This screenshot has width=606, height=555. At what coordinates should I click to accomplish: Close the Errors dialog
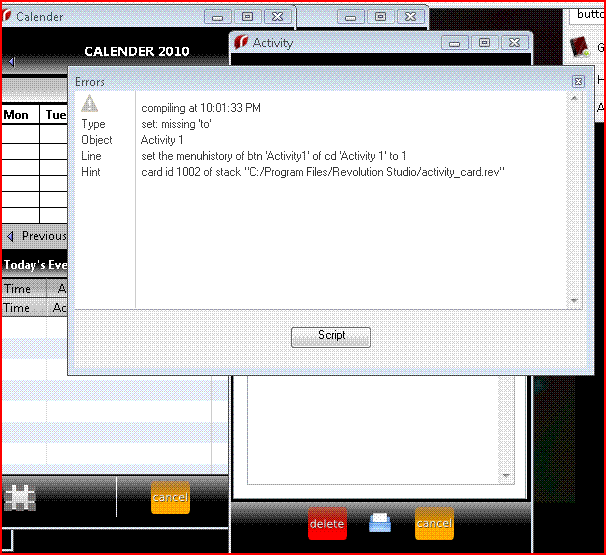tap(578, 82)
